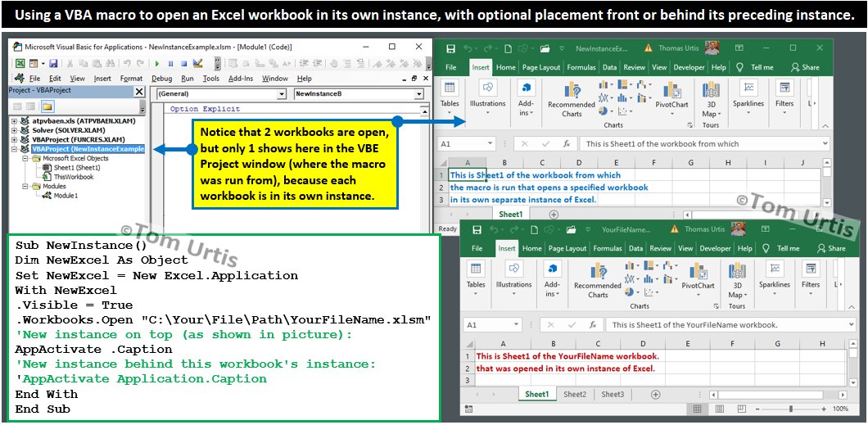This screenshot has height=425, width=868.
Task: Toggle Design Mode icon in VBE toolbar
Action: click(197, 63)
